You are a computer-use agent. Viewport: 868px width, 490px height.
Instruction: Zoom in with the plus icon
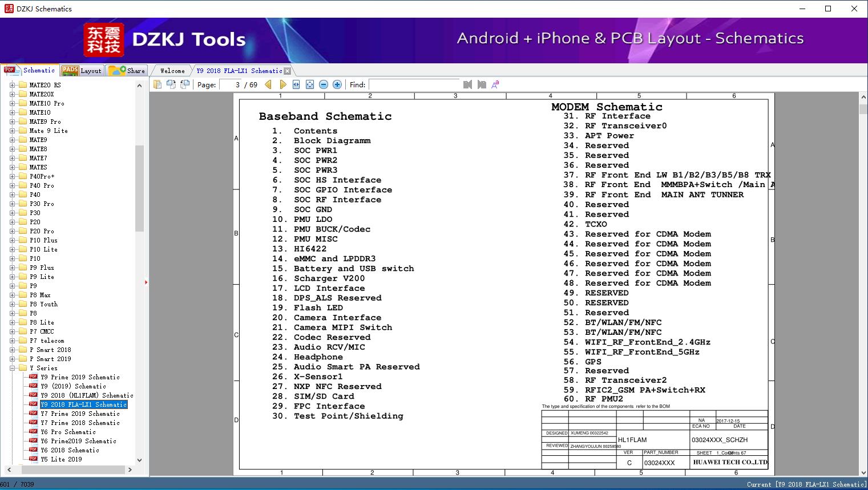[337, 84]
